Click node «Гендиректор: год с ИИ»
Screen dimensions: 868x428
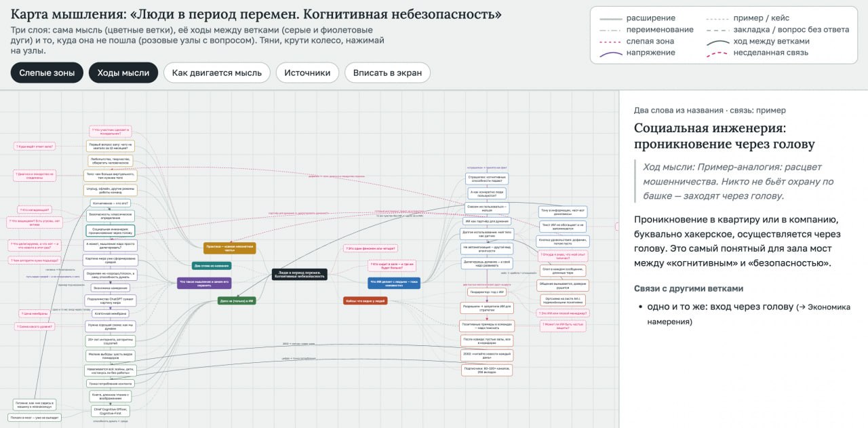tap(487, 292)
